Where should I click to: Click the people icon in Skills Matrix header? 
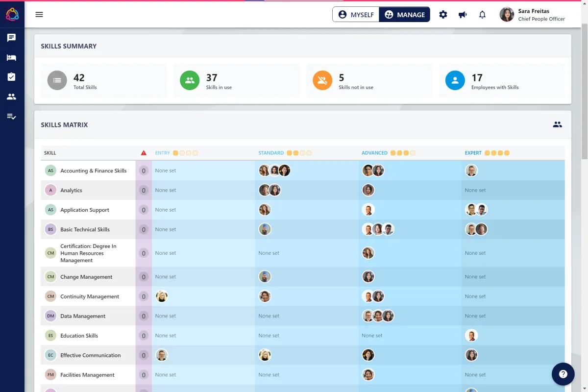(557, 124)
